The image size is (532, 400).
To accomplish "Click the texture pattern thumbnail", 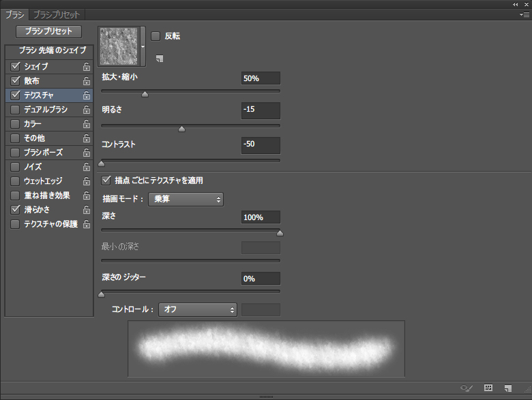I will [119, 46].
